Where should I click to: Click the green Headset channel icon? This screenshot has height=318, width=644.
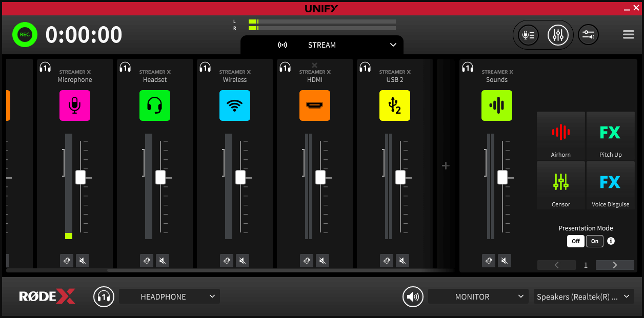coord(155,105)
